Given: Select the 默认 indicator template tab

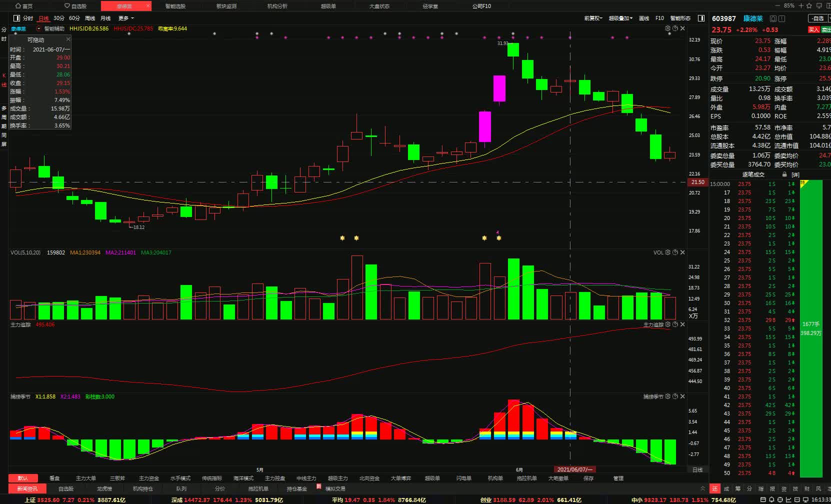Looking at the screenshot, I should [x=22, y=478].
